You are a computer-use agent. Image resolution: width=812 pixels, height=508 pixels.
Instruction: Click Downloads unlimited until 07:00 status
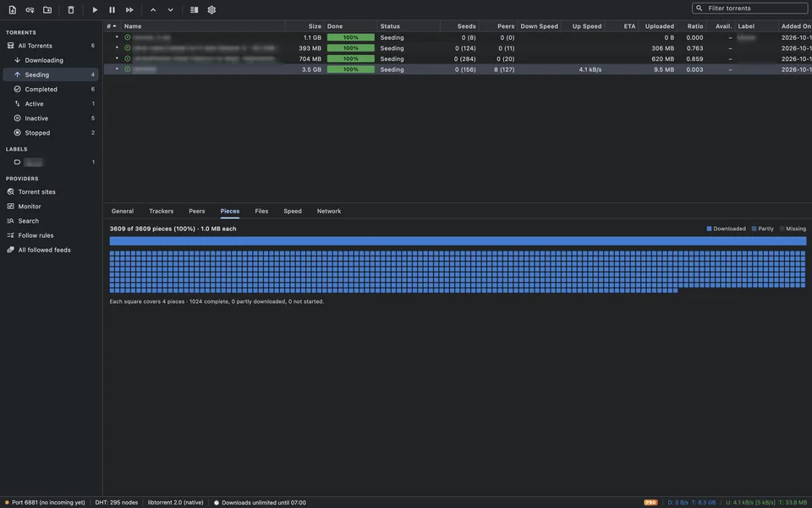[260, 502]
